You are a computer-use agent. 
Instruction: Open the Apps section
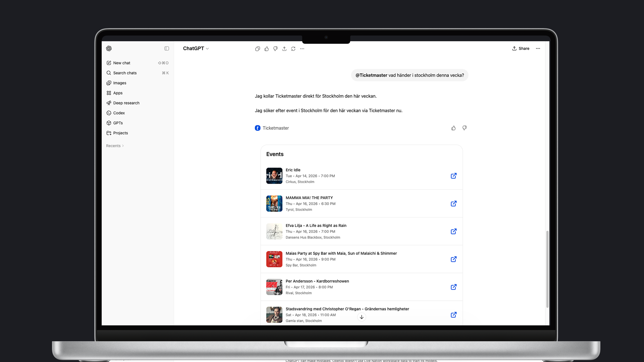[x=118, y=93]
